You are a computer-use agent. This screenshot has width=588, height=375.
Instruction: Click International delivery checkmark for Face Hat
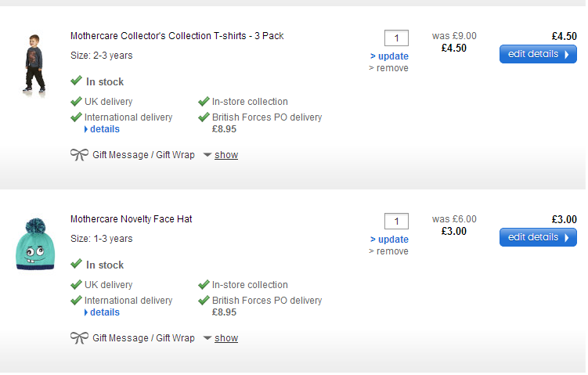(x=76, y=301)
